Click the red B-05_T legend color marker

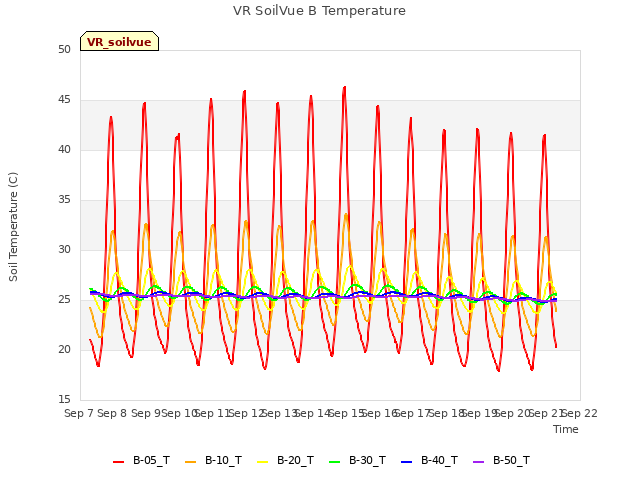(x=118, y=462)
